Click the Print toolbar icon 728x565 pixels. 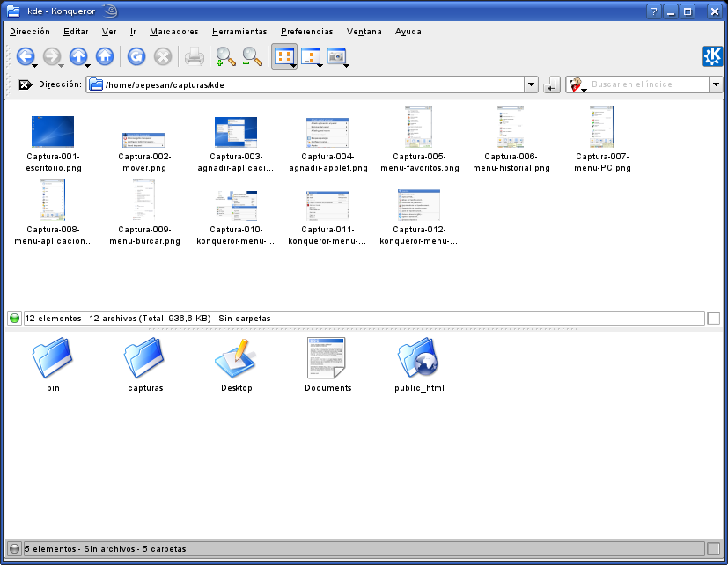[194, 56]
